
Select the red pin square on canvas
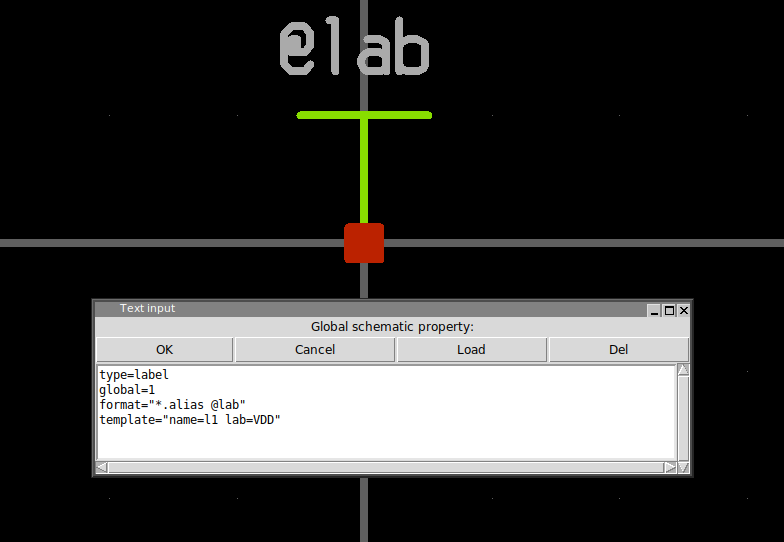pos(364,243)
